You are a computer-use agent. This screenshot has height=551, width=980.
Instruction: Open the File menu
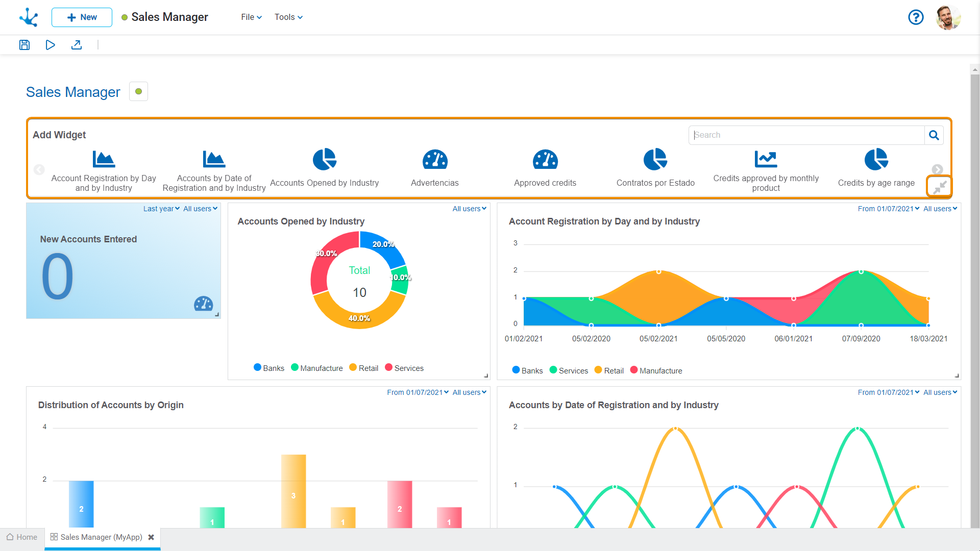pyautogui.click(x=251, y=17)
